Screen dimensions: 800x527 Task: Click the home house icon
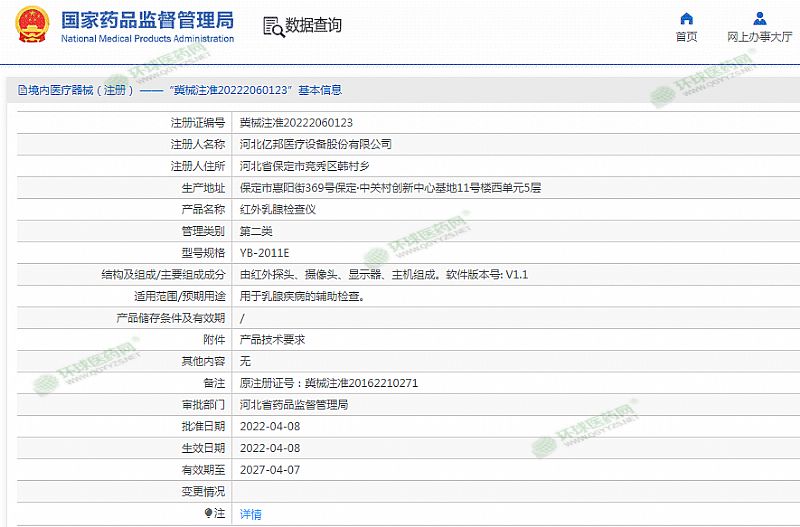pos(686,18)
